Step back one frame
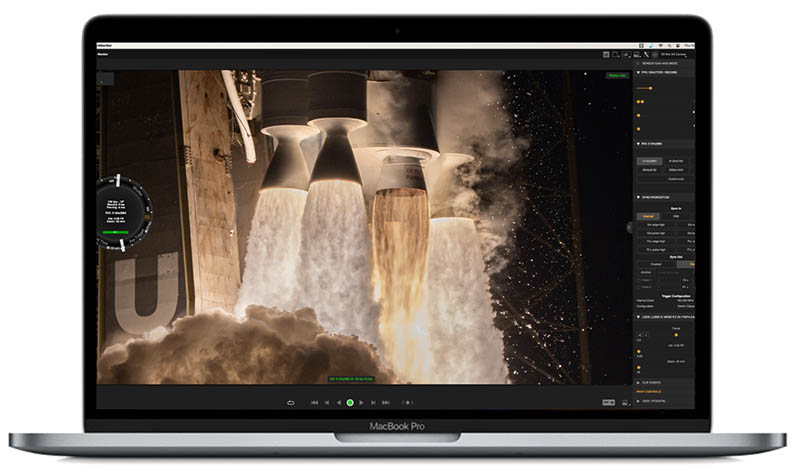The image size is (800, 472). (x=327, y=403)
